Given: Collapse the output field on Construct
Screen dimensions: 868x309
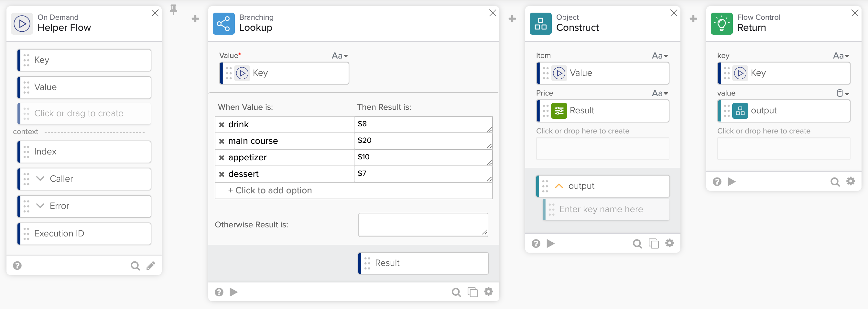Looking at the screenshot, I should click(559, 186).
